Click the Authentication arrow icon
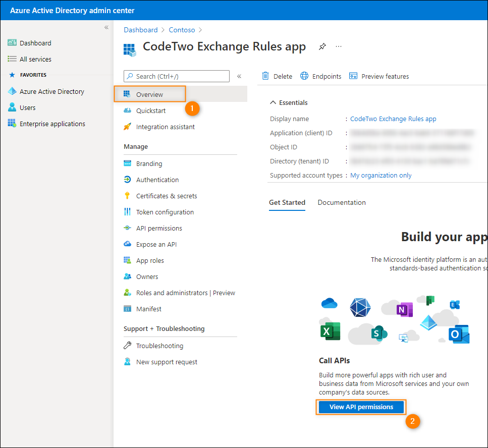Image resolution: width=488 pixels, height=448 pixels. (x=127, y=180)
